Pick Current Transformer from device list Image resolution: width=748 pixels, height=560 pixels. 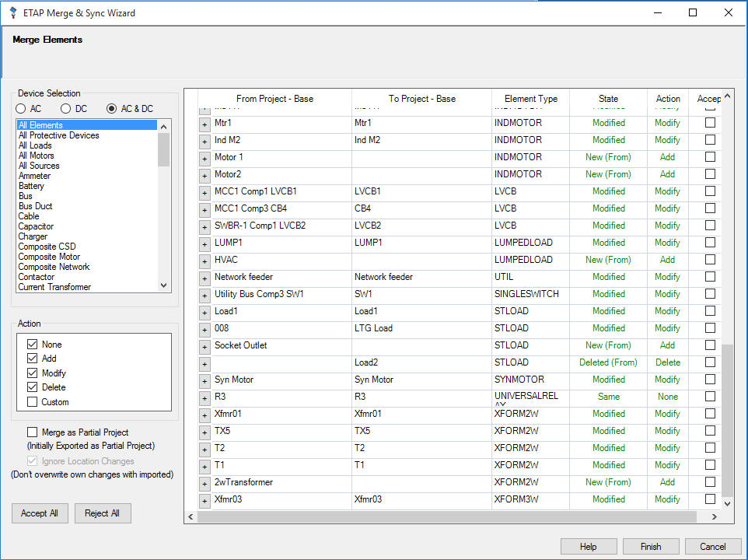coord(87,287)
